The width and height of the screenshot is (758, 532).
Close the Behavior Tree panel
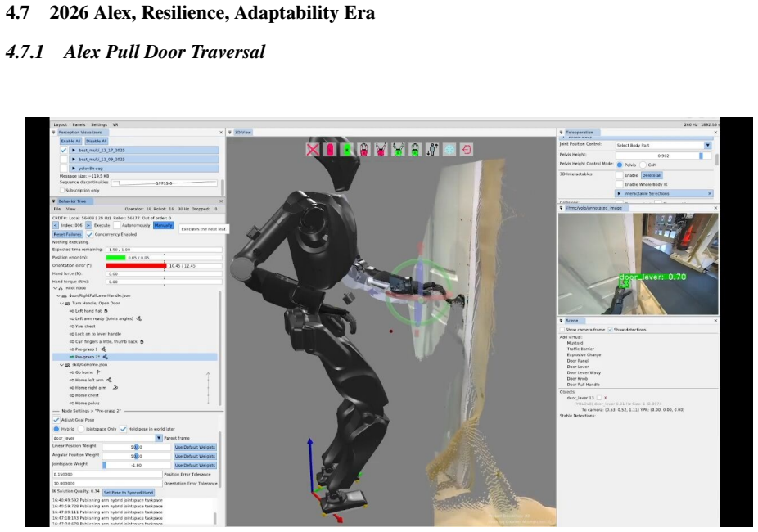(x=221, y=201)
